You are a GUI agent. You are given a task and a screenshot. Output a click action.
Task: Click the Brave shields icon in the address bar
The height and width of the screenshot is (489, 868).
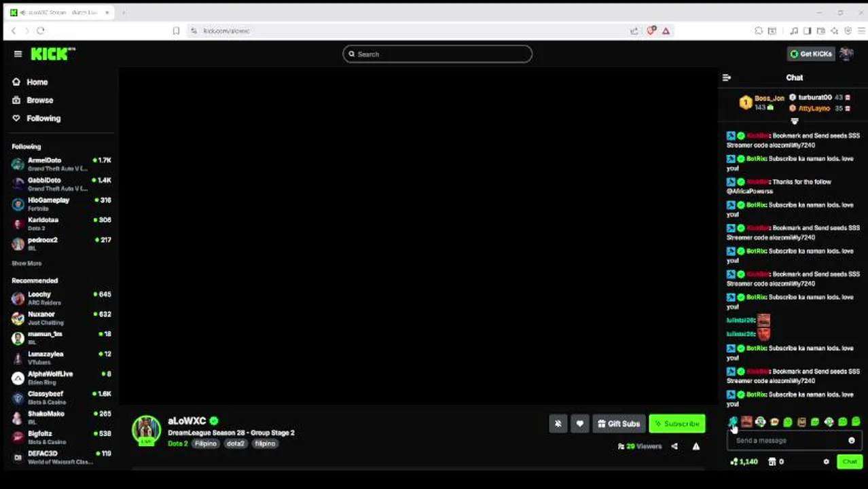tap(652, 31)
